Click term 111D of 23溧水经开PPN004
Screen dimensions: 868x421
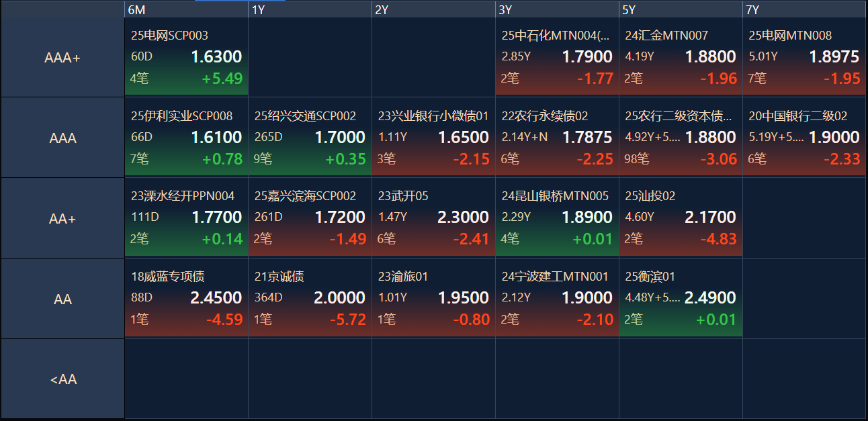point(144,218)
